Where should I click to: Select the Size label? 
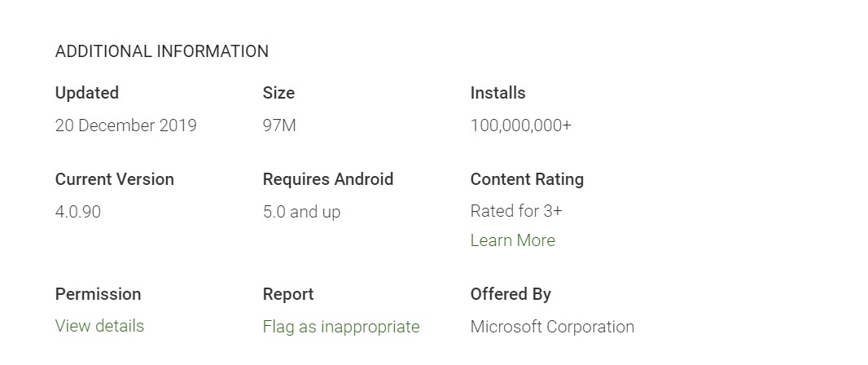(x=278, y=93)
